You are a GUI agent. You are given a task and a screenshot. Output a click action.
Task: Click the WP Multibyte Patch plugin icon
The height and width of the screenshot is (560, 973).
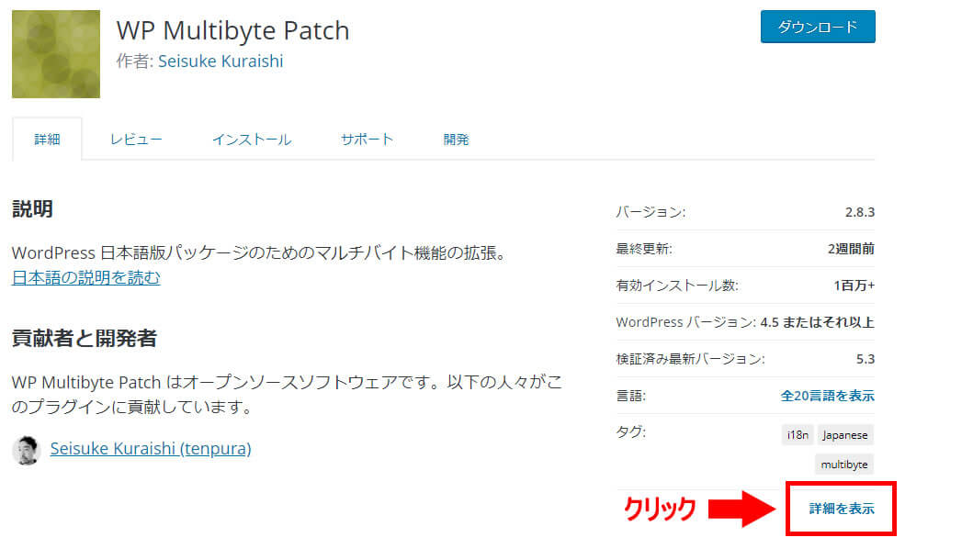coord(56,54)
